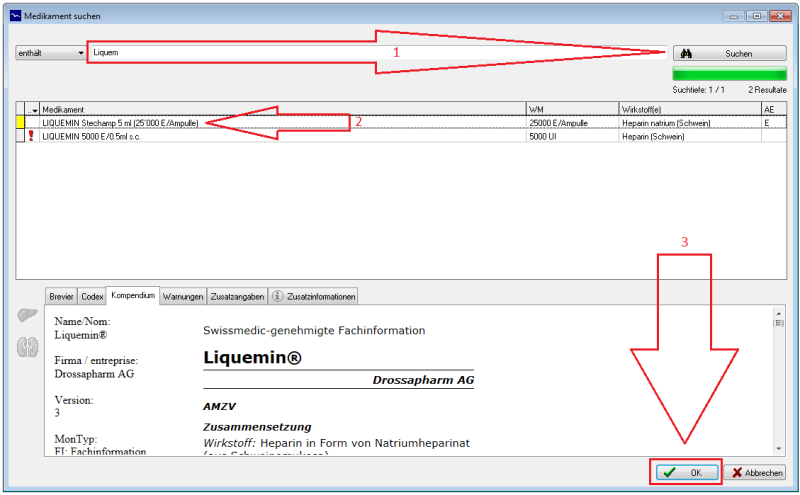The width and height of the screenshot is (800, 495).
Task: Select the Kompendium tab
Action: [133, 295]
